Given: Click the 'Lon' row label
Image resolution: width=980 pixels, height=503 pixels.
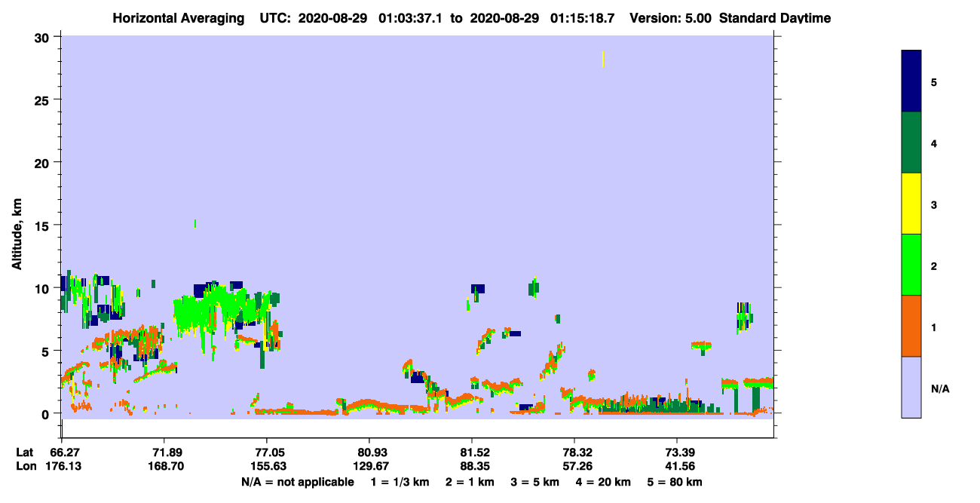Looking at the screenshot, I should point(26,466).
